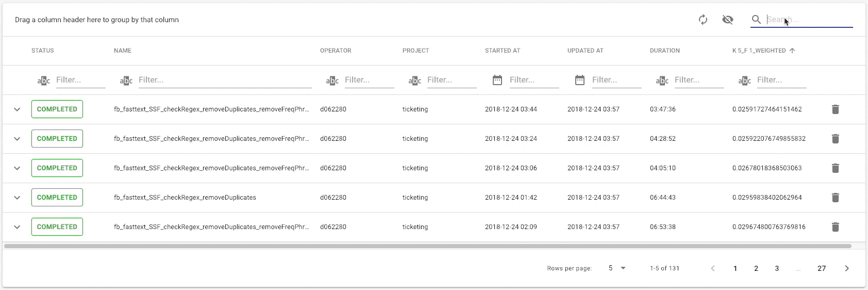
Task: Click the Name filter text icon
Action: 126,80
